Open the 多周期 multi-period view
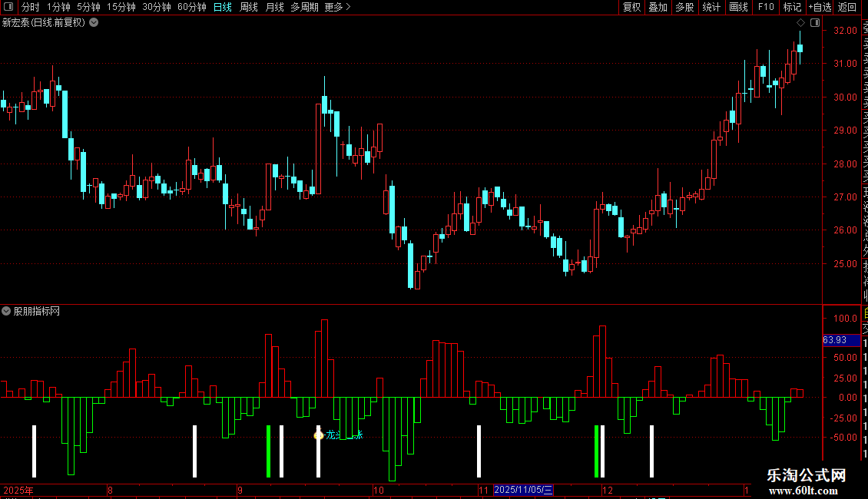This screenshot has height=499, width=868. point(304,7)
